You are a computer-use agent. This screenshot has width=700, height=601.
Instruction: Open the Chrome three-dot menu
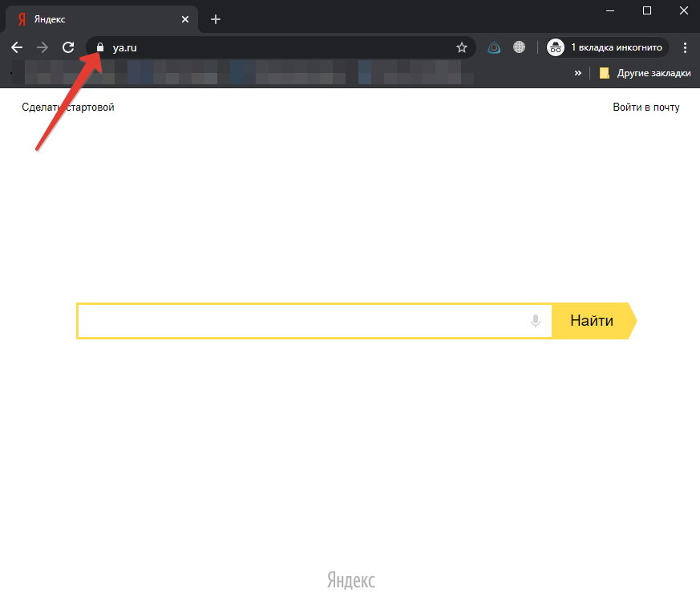click(x=684, y=48)
